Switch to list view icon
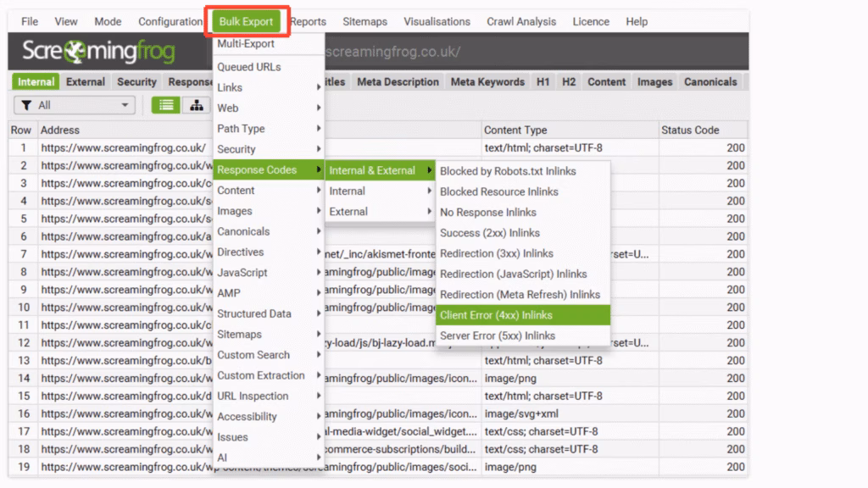Screen dimensions: 868x488 pos(165,105)
